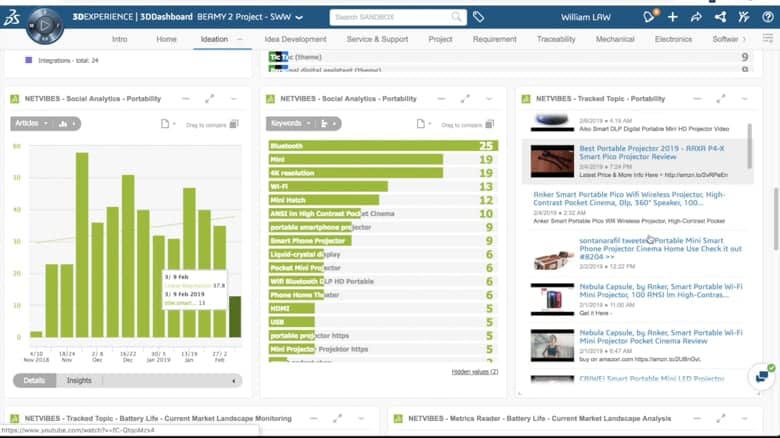Open Anker Smart Portable Pico Wifi link
The height and width of the screenshot is (438, 780).
pyautogui.click(x=629, y=199)
